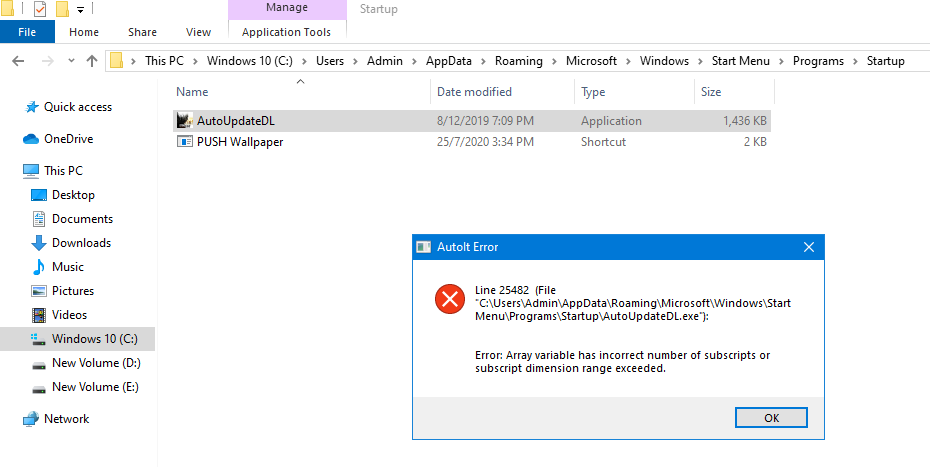This screenshot has width=930, height=467.
Task: Click the Manage contextual tab header
Action: point(287,8)
